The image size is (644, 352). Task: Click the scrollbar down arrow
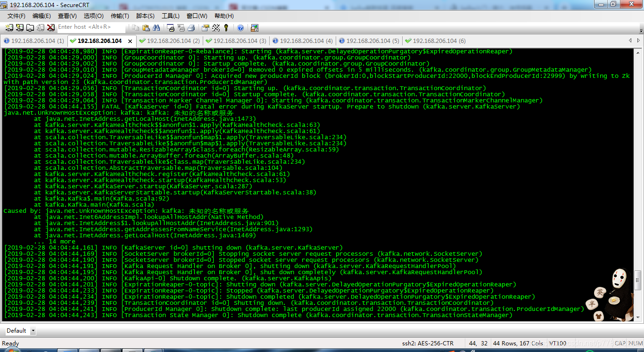(x=638, y=318)
